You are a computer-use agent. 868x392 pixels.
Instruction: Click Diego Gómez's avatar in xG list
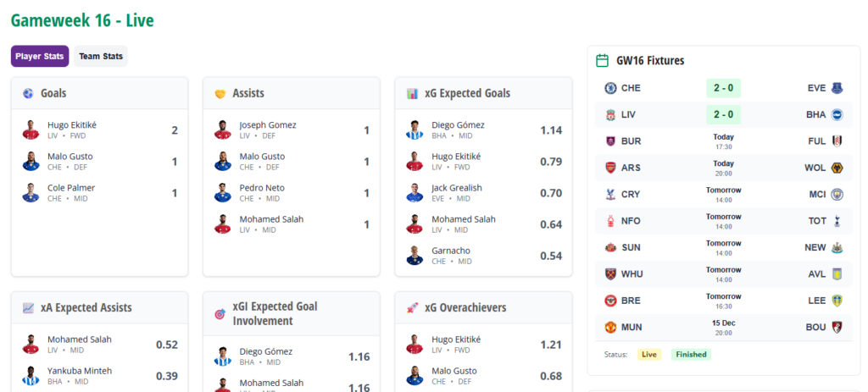[x=415, y=130]
